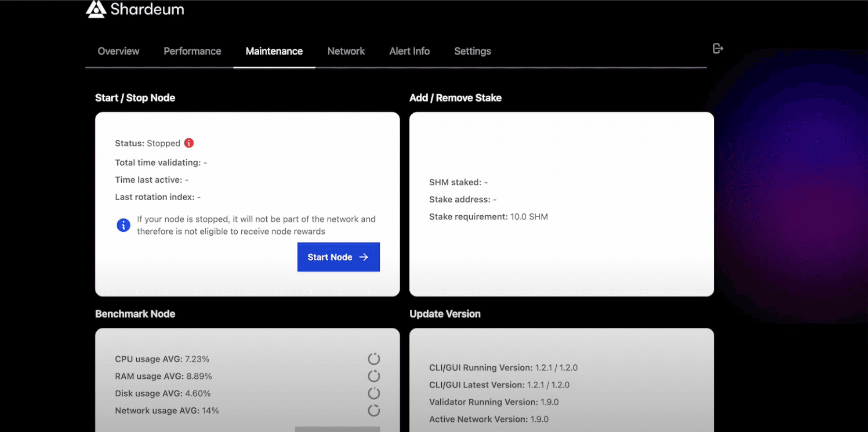Select the Maintenance tab
The image size is (868, 432).
[x=274, y=51]
